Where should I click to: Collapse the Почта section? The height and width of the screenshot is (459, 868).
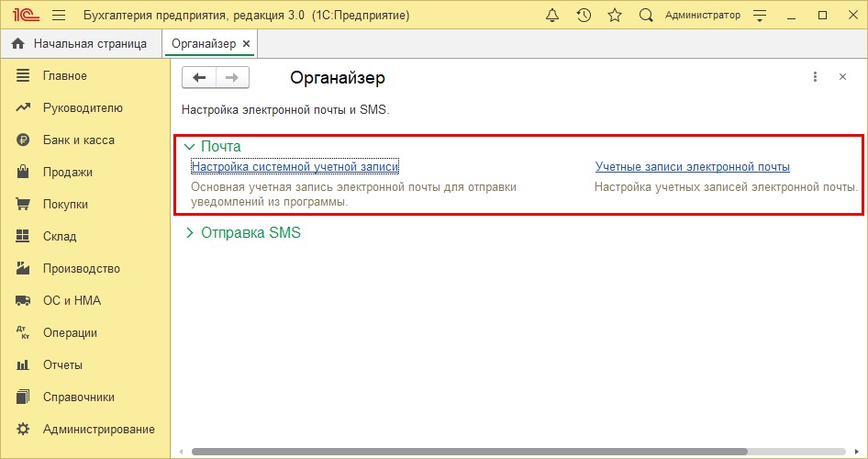click(x=190, y=146)
